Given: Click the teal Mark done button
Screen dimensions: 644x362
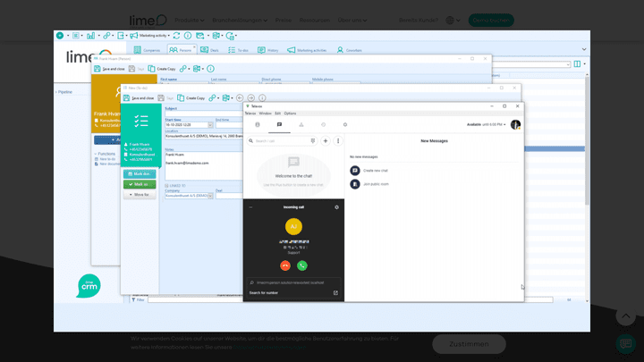Looking at the screenshot, I should pos(140,174).
